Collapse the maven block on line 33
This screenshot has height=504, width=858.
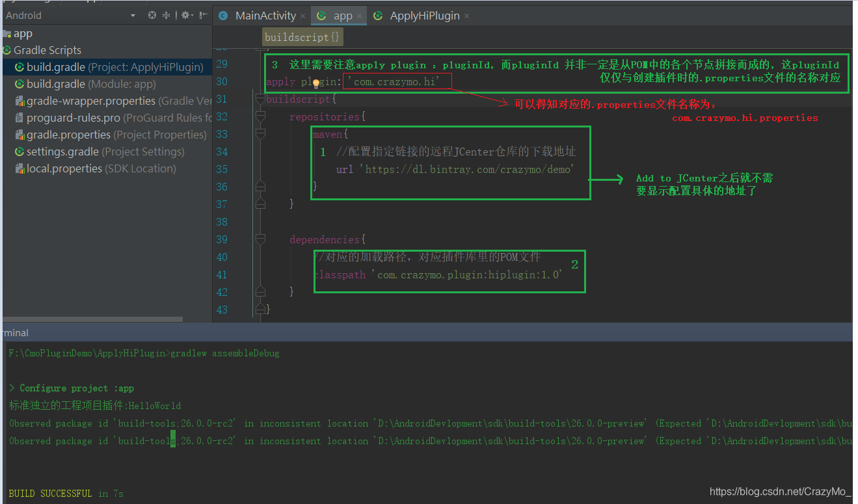click(x=260, y=134)
